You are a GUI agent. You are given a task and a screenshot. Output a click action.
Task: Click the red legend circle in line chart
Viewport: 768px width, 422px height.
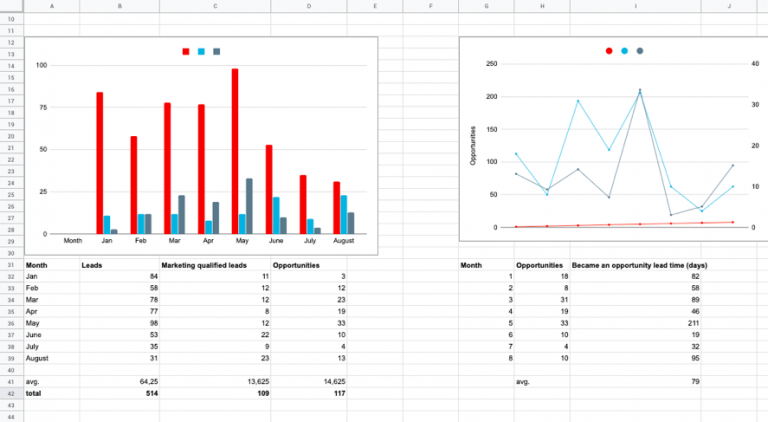click(x=609, y=51)
